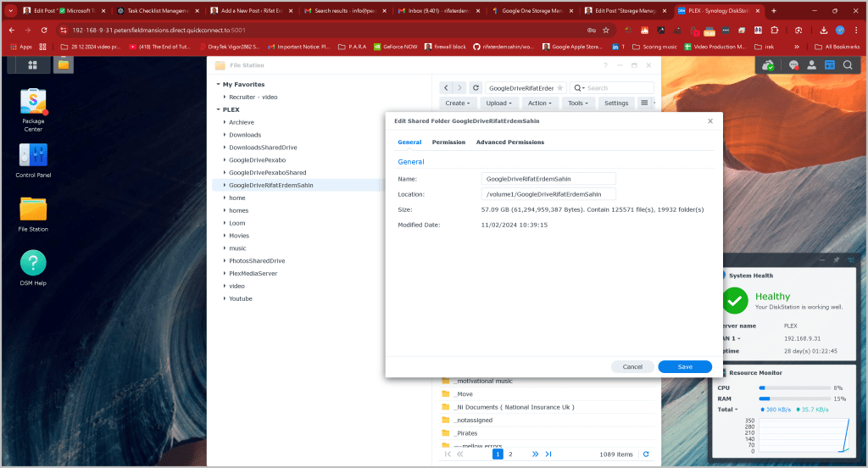Click the Location path field
The image size is (868, 468).
coord(548,194)
